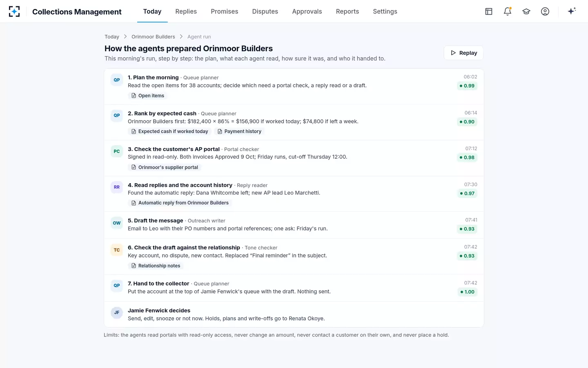Select step 7. Hand to the collector
The image size is (588, 368).
(x=158, y=283)
